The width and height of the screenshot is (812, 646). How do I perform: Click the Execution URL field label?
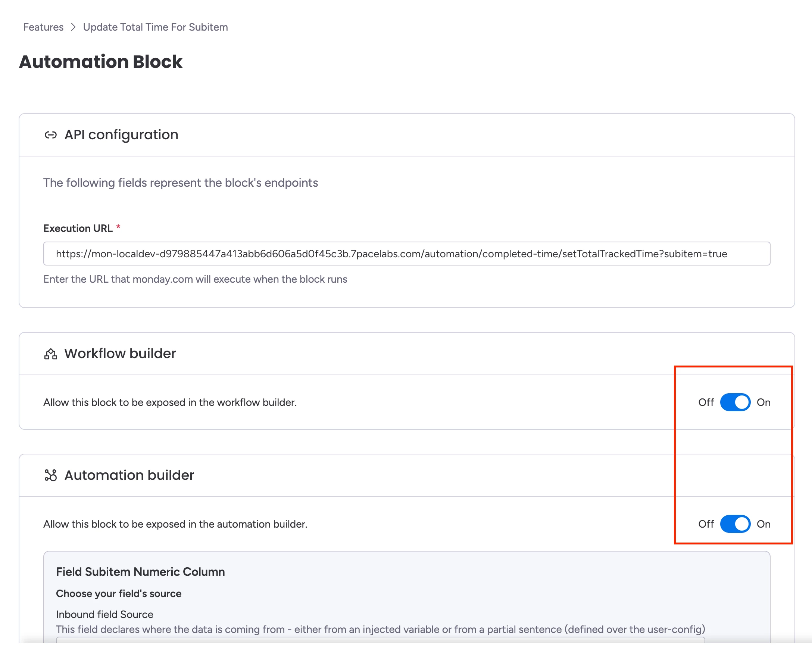pyautogui.click(x=78, y=229)
